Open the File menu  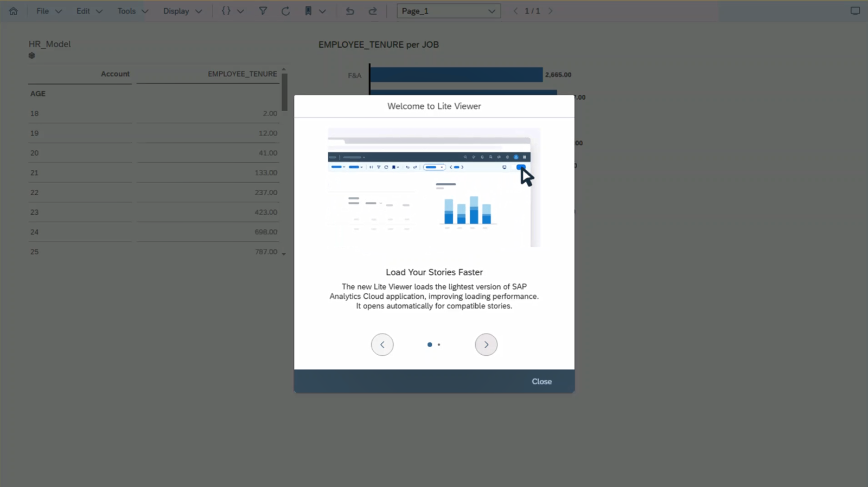click(x=49, y=11)
